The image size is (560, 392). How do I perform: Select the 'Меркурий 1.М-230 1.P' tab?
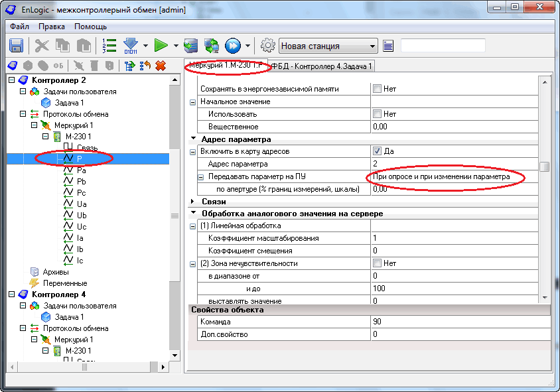pos(226,65)
